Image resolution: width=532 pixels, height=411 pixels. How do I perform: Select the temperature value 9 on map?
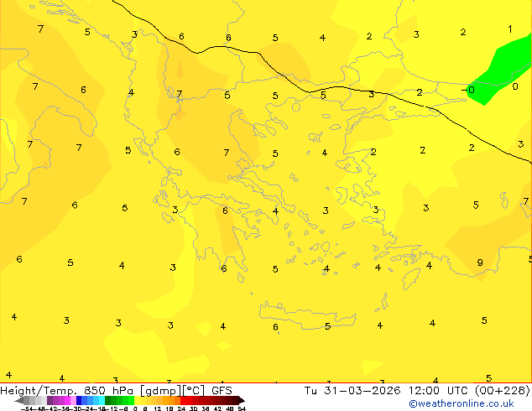coord(480,263)
